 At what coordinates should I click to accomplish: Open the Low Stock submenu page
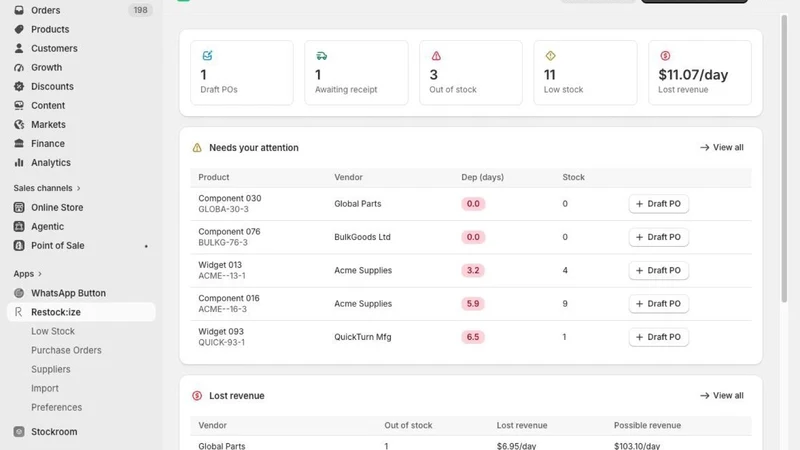tap(53, 331)
